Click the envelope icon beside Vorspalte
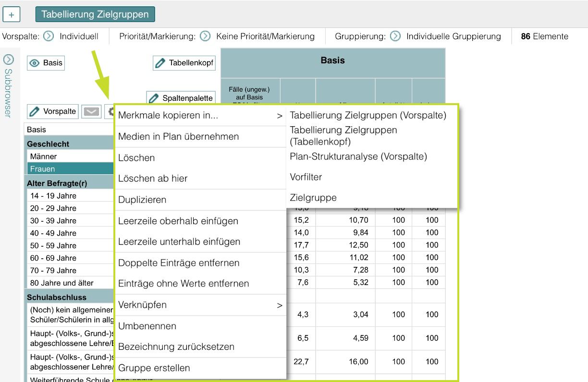Viewport: 588px width, 382px height. (91, 111)
